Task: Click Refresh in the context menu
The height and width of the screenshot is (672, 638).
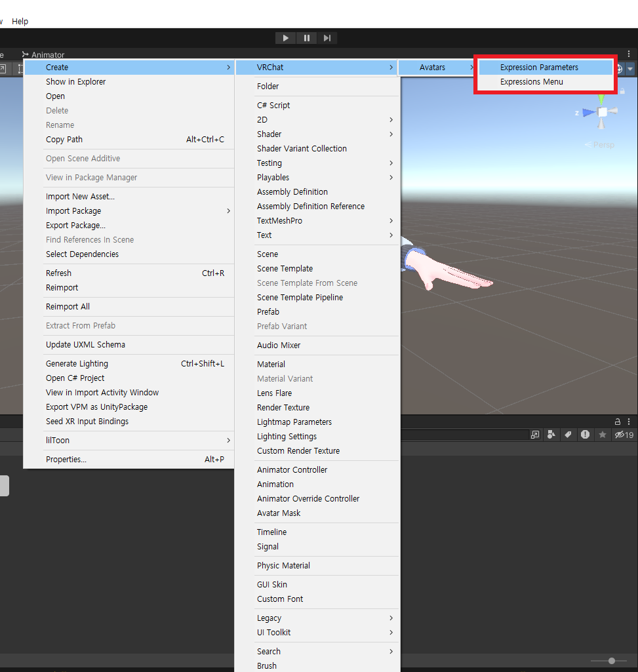Action: [x=129, y=273]
